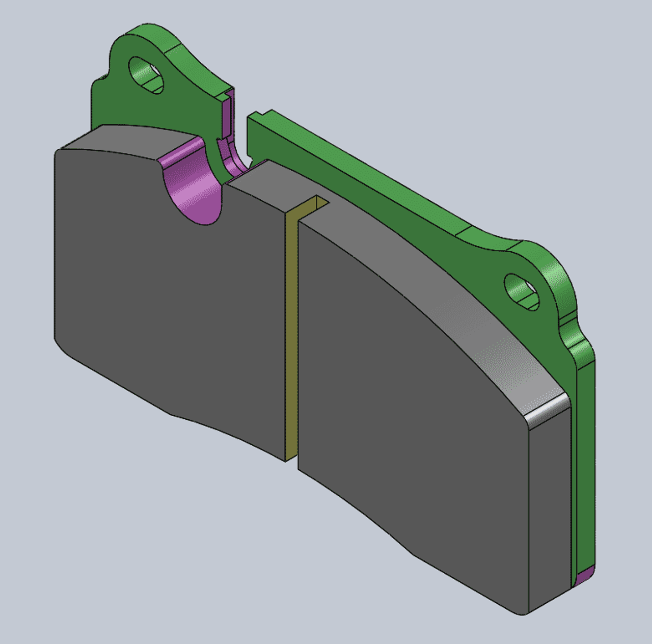Select the yellow center groove face
Screen dimensions: 652x644
(x=291, y=336)
